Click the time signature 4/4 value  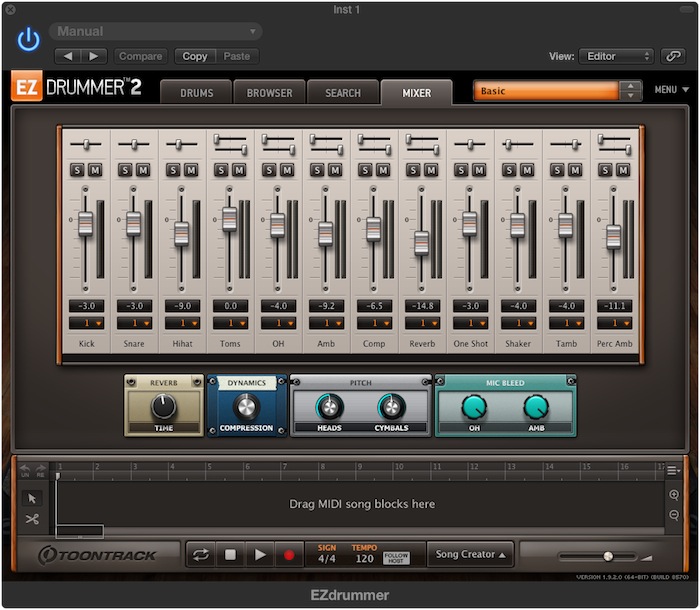(x=327, y=559)
